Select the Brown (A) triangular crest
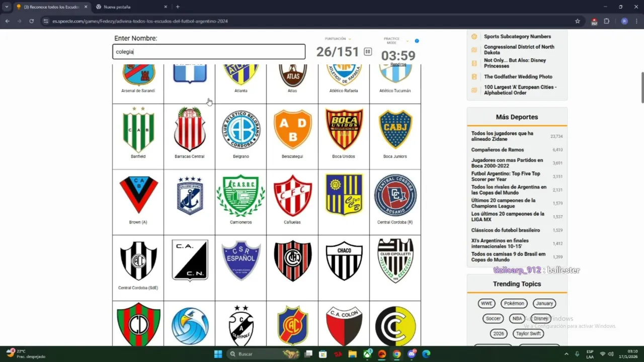The image size is (644, 362). (138, 195)
